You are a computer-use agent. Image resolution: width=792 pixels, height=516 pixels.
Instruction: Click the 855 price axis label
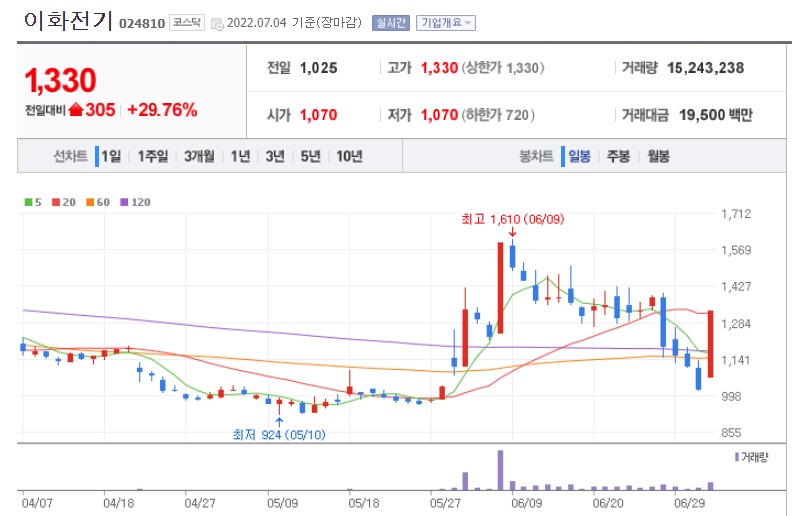point(731,433)
